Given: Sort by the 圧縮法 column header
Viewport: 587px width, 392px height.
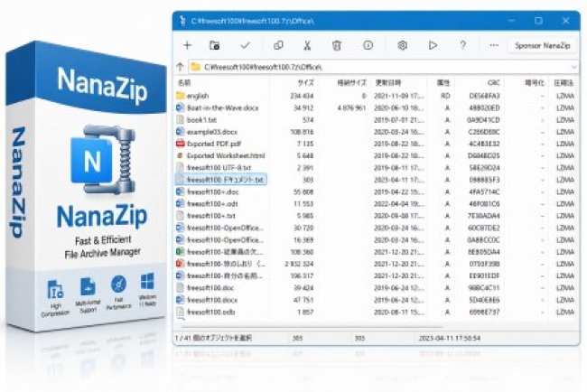Looking at the screenshot, I should pos(564,83).
